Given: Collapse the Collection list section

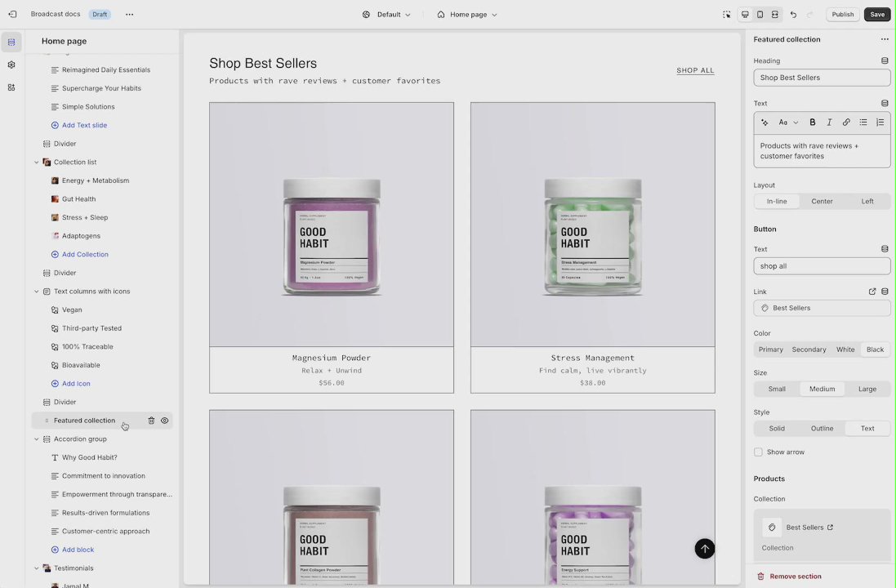Looking at the screenshot, I should (37, 163).
